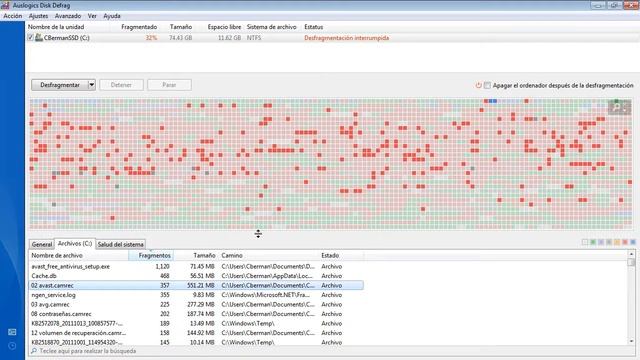Sort by Estado column header
Screen dimensions: 640x360
[x=341, y=256]
